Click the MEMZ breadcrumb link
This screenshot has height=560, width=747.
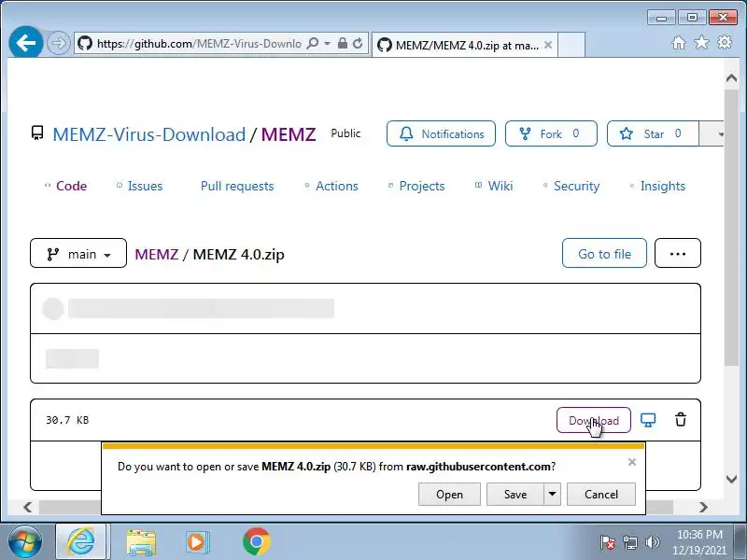156,254
